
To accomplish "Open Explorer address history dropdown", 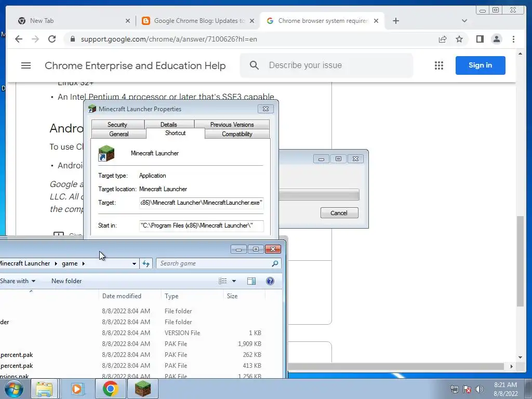I will pyautogui.click(x=134, y=263).
